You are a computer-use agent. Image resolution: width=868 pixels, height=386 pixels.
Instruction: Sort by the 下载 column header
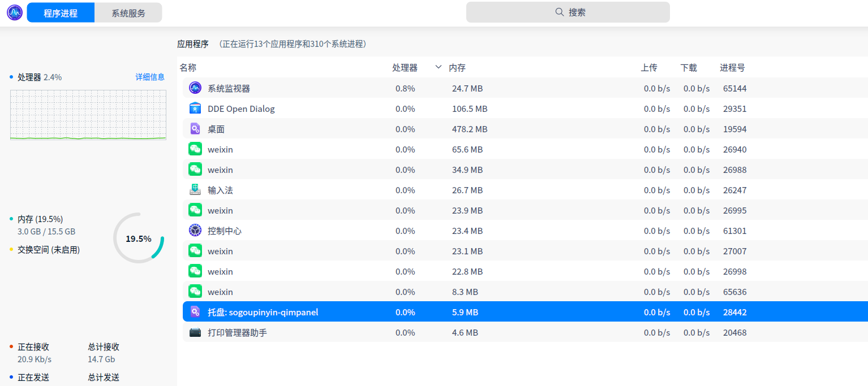pyautogui.click(x=689, y=68)
